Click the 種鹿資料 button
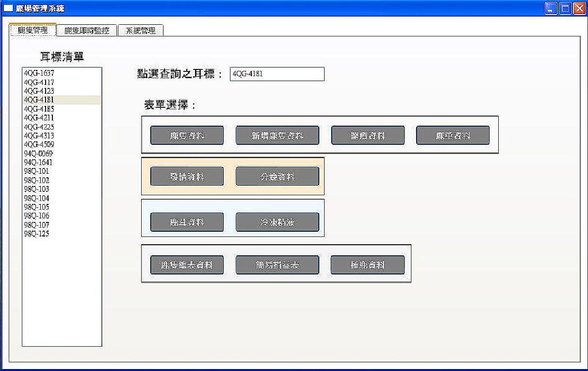 coord(367,265)
